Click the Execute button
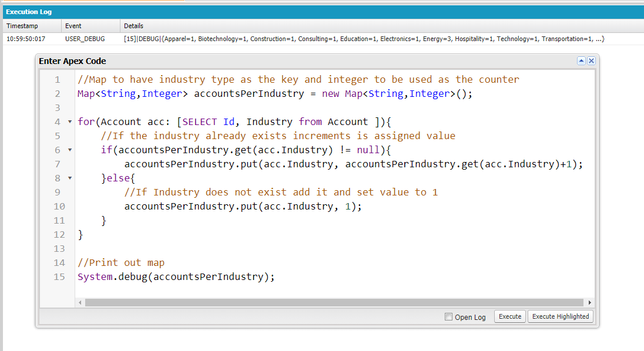The height and width of the screenshot is (351, 644). 509,316
